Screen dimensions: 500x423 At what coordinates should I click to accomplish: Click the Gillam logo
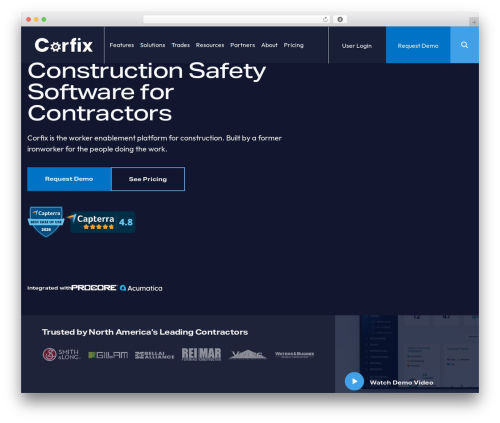point(108,355)
